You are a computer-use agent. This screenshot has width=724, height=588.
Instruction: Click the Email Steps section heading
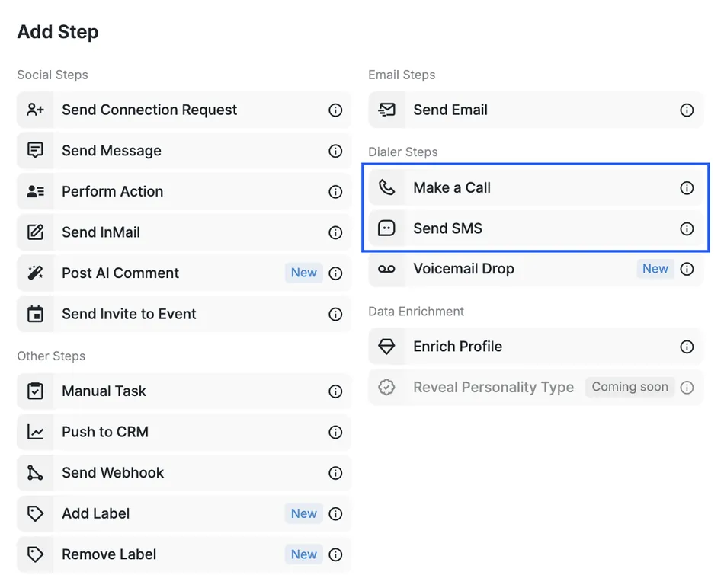coord(402,75)
